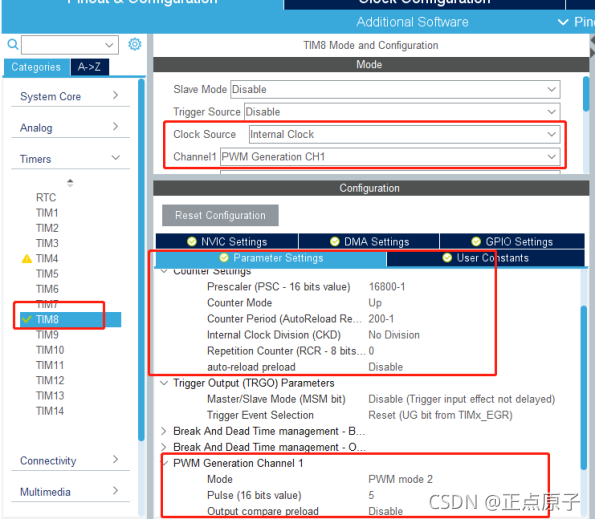
Task: Select TIM10 in the list
Action: coord(50,350)
